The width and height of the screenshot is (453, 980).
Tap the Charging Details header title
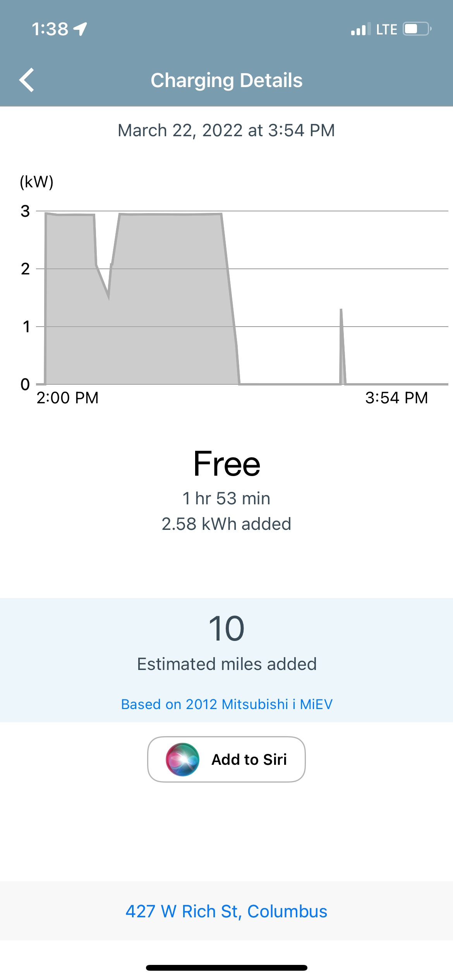226,80
